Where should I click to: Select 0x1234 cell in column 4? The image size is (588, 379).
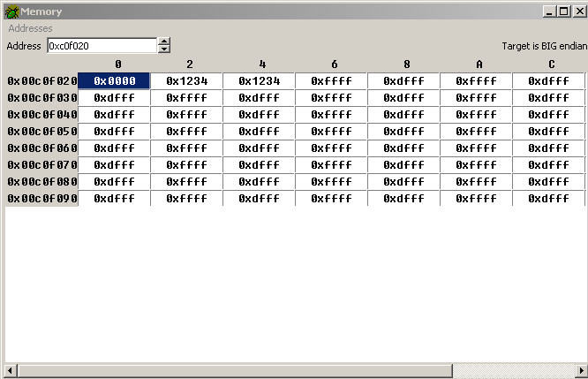coord(259,80)
